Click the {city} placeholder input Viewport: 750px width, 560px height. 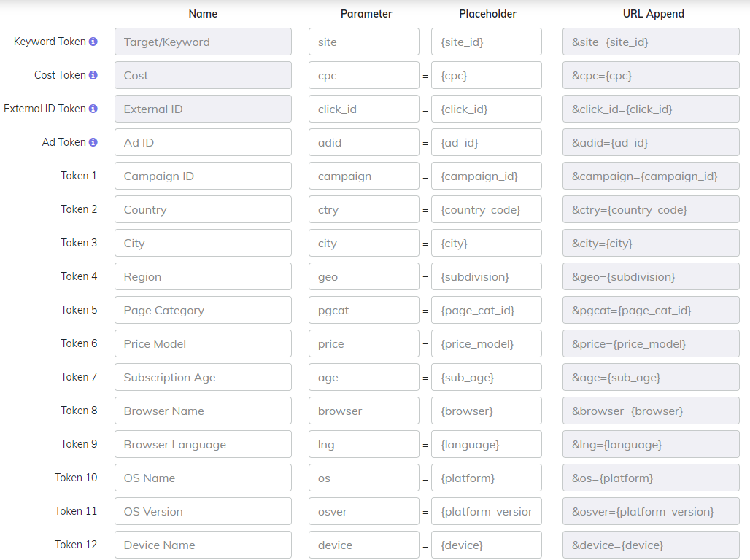point(486,243)
